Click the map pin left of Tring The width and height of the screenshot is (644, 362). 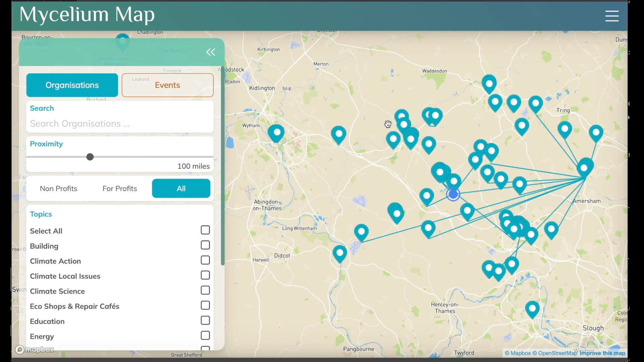536,104
